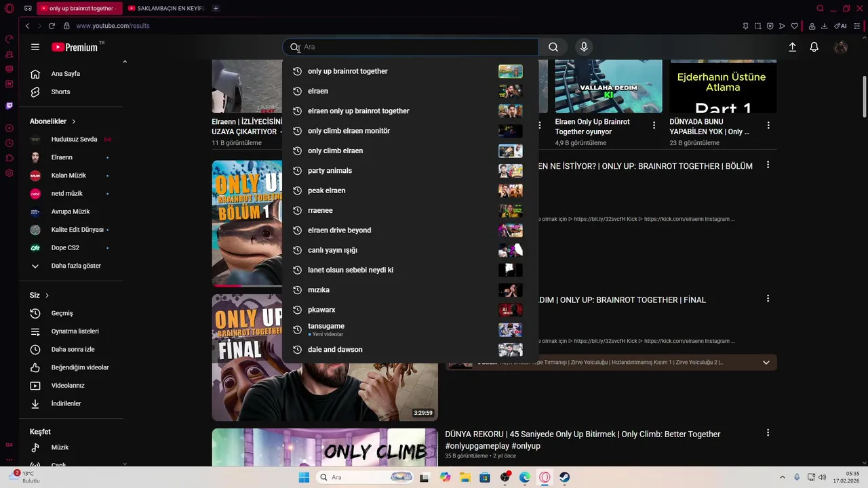Open the account avatar menu
Viewport: 868px width, 488px height.
click(x=841, y=47)
